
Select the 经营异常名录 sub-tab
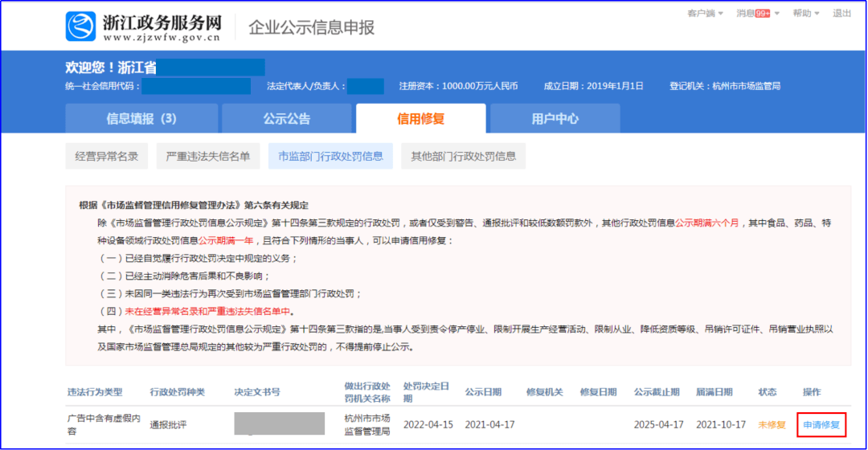tap(106, 157)
